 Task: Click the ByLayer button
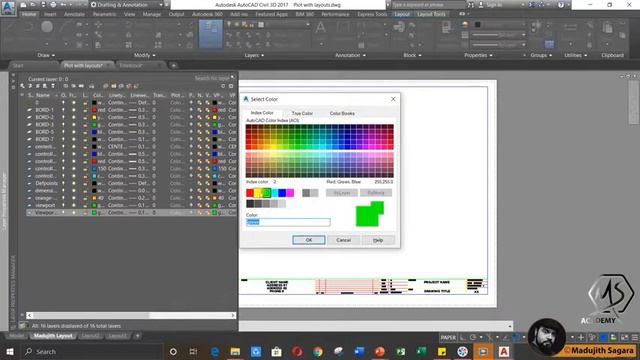[x=342, y=193]
